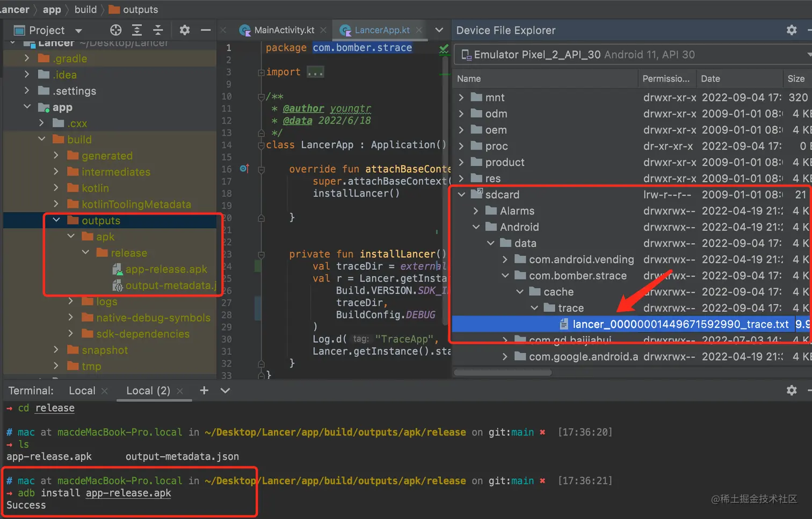Open the Project panel settings gear
This screenshot has height=519, width=812.
click(184, 30)
